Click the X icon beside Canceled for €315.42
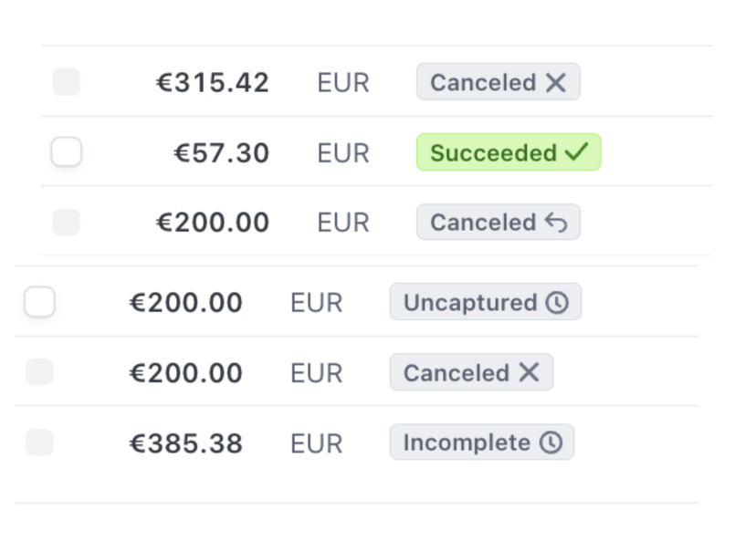Viewport: 756px width, 541px height. pos(555,82)
